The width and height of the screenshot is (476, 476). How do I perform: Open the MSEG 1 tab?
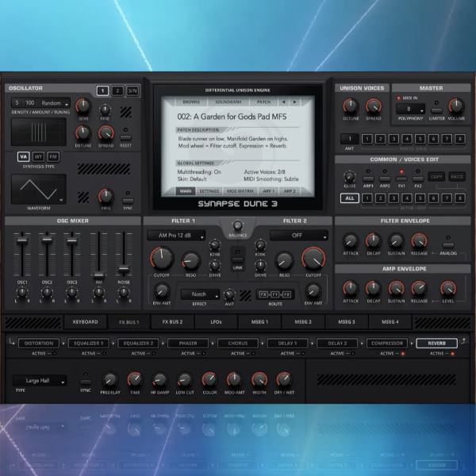259,322
